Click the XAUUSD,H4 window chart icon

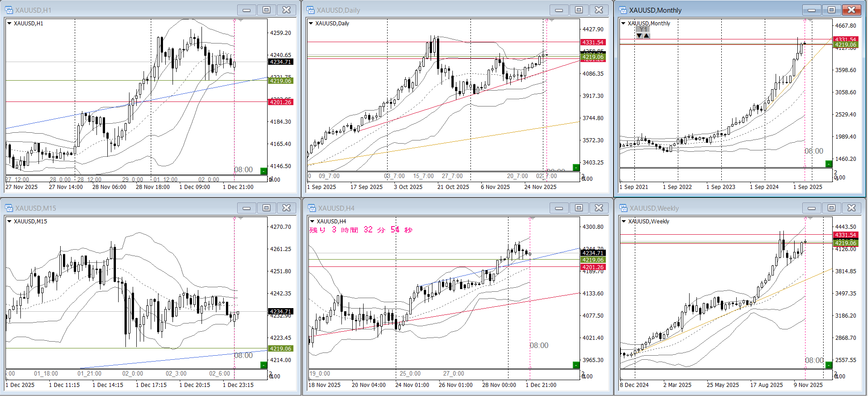(x=312, y=208)
